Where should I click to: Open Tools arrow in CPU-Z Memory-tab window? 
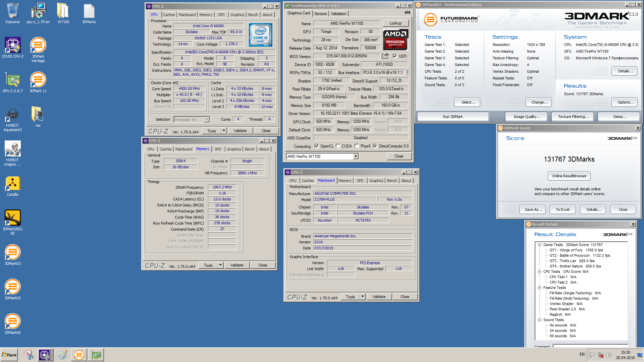tap(220, 265)
